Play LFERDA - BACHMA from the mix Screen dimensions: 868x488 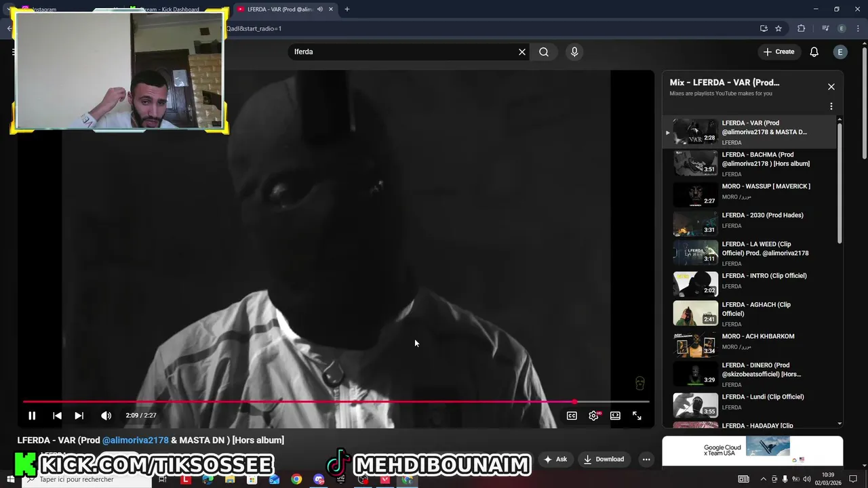click(x=749, y=163)
